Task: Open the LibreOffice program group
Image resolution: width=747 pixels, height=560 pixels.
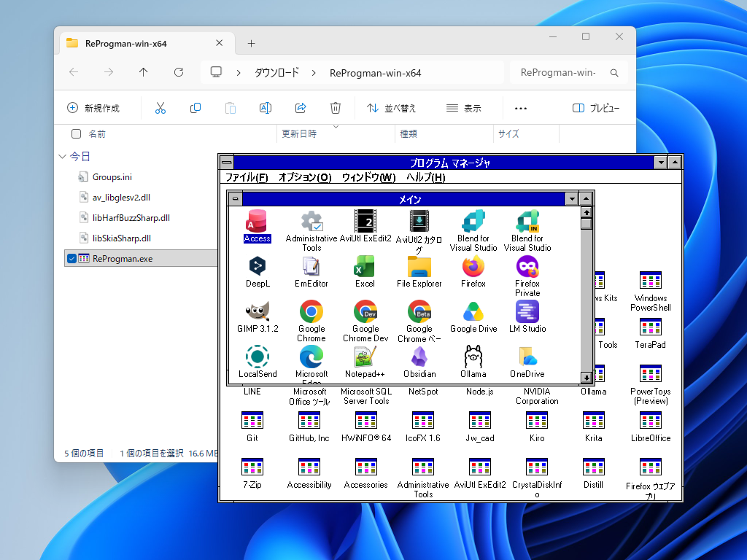Action: point(650,427)
